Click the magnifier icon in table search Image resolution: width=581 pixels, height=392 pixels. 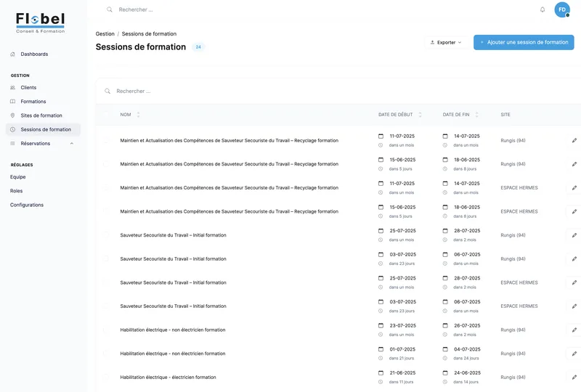tap(107, 91)
